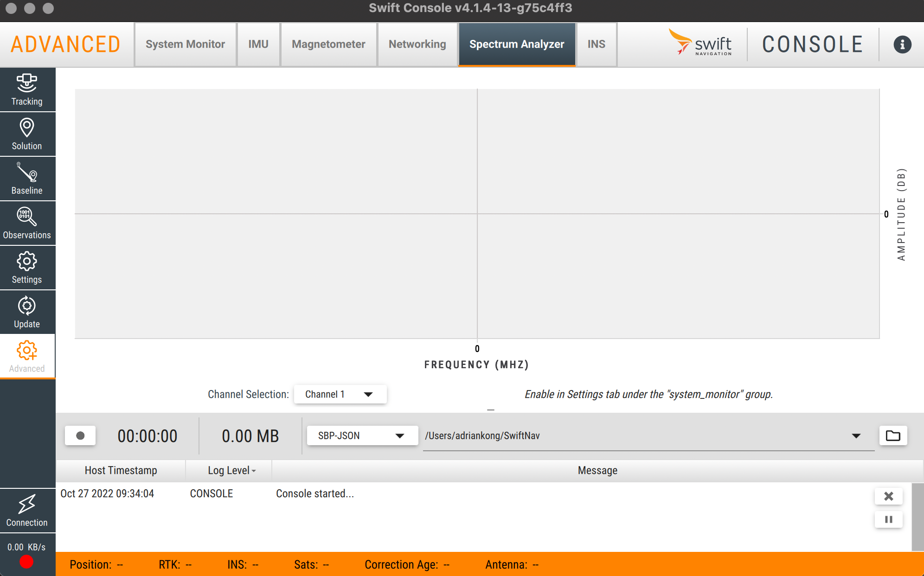
Task: Expand the logging directory path history
Action: [856, 435]
